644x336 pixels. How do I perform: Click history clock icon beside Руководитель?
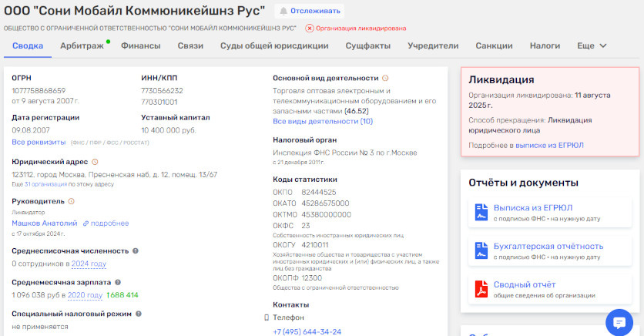tap(72, 201)
